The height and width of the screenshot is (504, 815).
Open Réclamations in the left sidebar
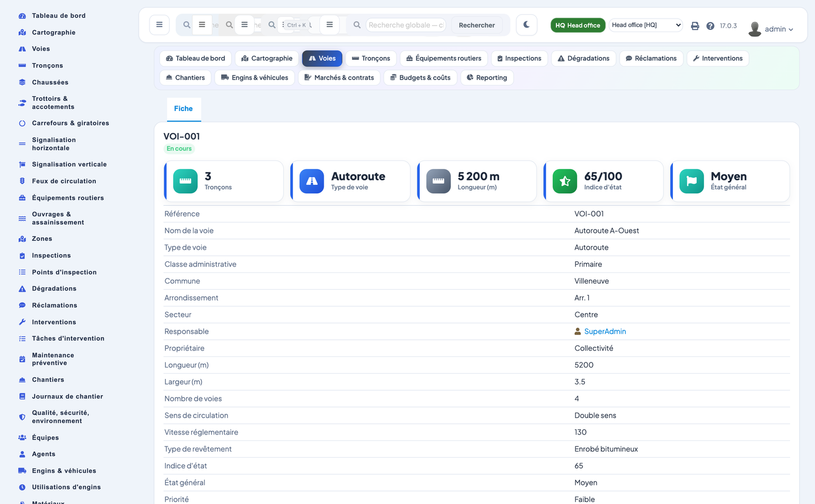point(54,305)
